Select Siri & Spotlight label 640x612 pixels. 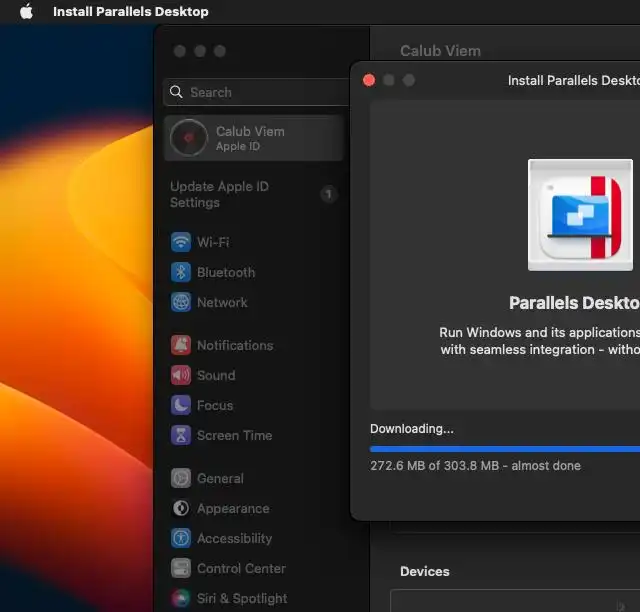[242, 599]
